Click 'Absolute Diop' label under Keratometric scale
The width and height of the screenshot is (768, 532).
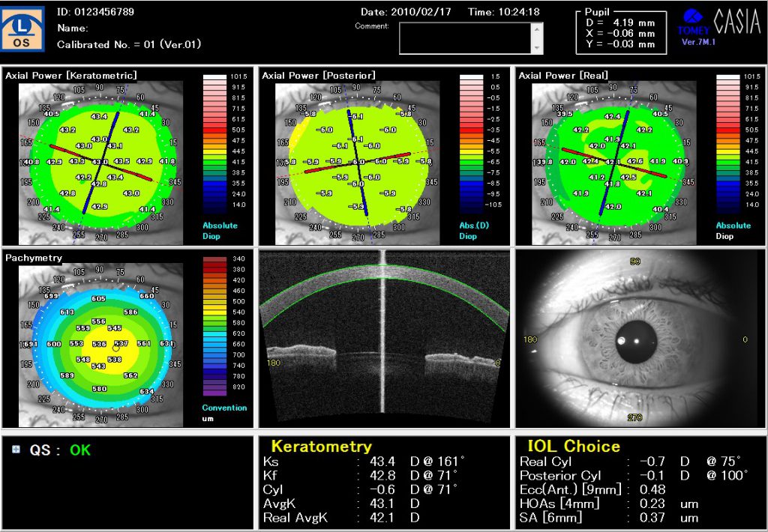219,230
